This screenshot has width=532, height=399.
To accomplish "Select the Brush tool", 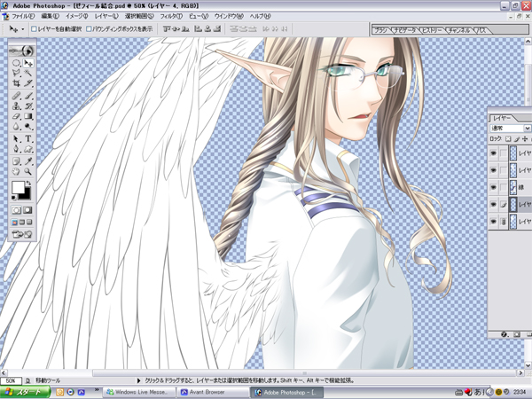I will (x=28, y=96).
